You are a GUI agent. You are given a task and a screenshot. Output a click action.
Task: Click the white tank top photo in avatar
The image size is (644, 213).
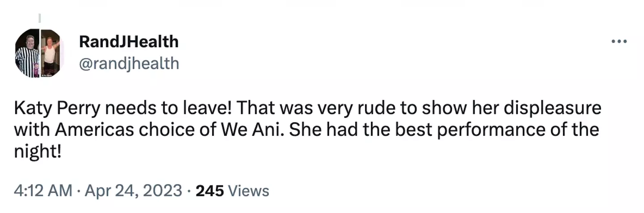pos(50,54)
